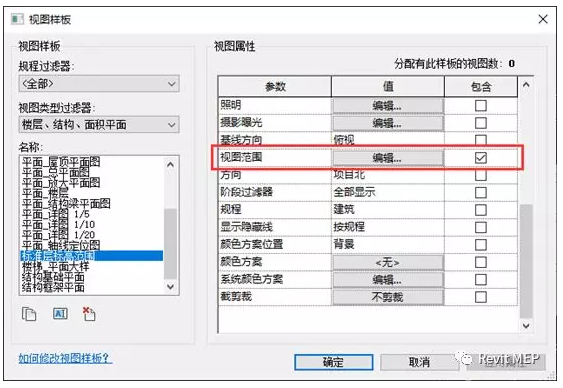Click the 按规程 value cell
Viewport: 563px width, 388px height.
[x=388, y=227]
